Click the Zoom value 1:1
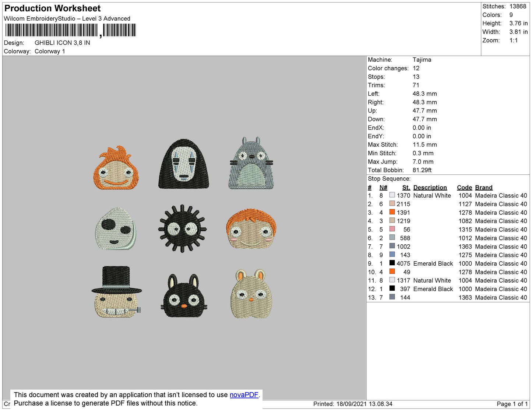 [514, 40]
